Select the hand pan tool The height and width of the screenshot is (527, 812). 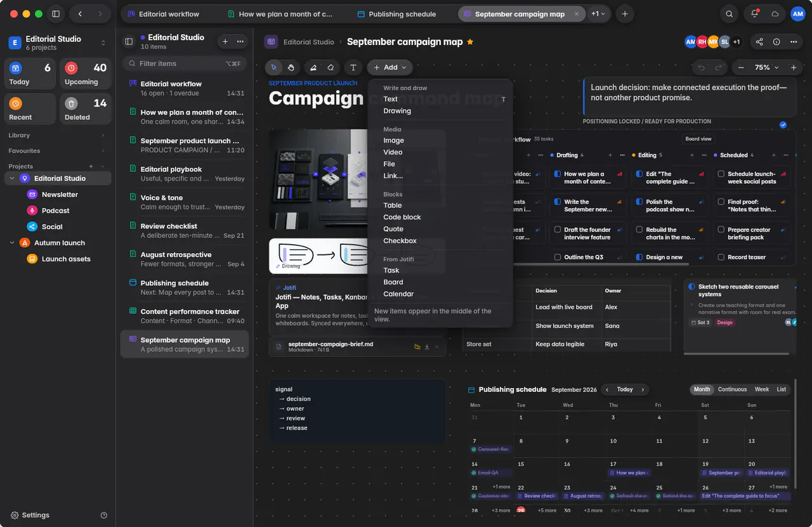point(291,67)
